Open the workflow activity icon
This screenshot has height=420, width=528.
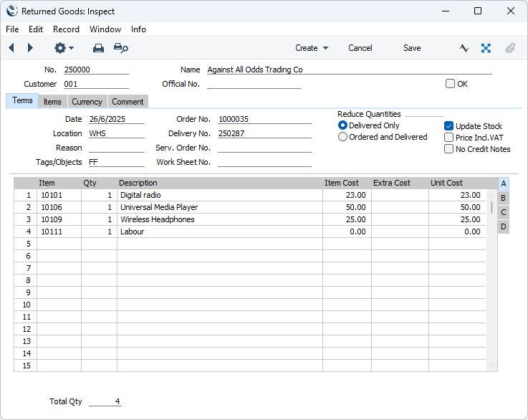(464, 48)
